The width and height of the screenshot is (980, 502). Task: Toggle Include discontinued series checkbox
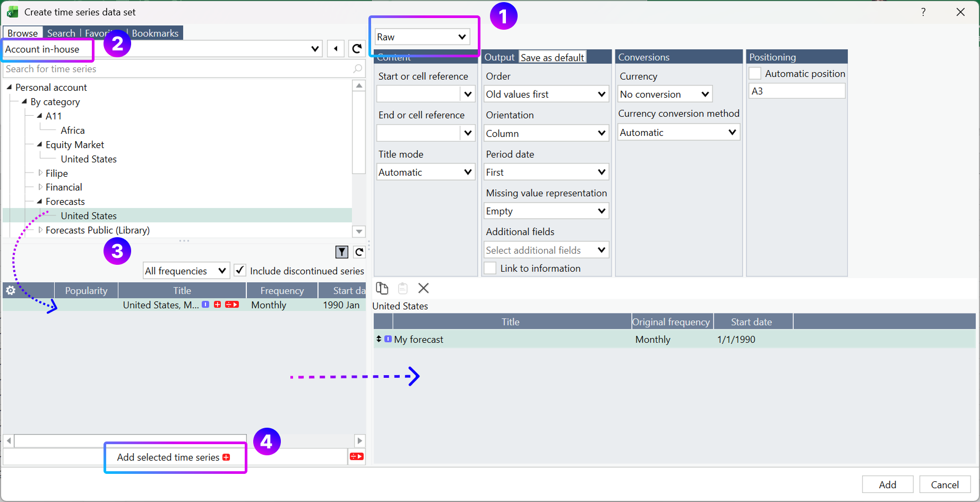point(240,270)
